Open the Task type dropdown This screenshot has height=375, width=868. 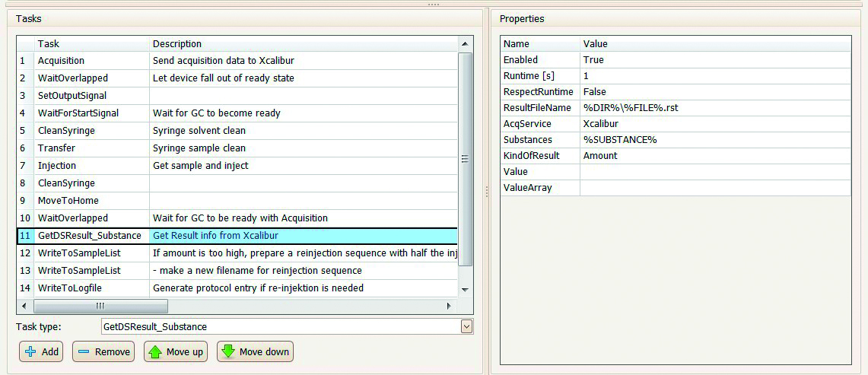coord(466,327)
